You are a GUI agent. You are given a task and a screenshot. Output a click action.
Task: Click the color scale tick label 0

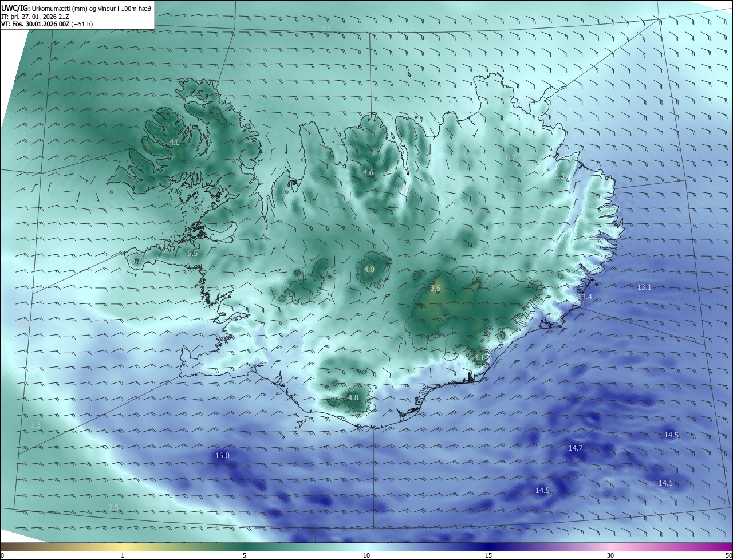2,555
